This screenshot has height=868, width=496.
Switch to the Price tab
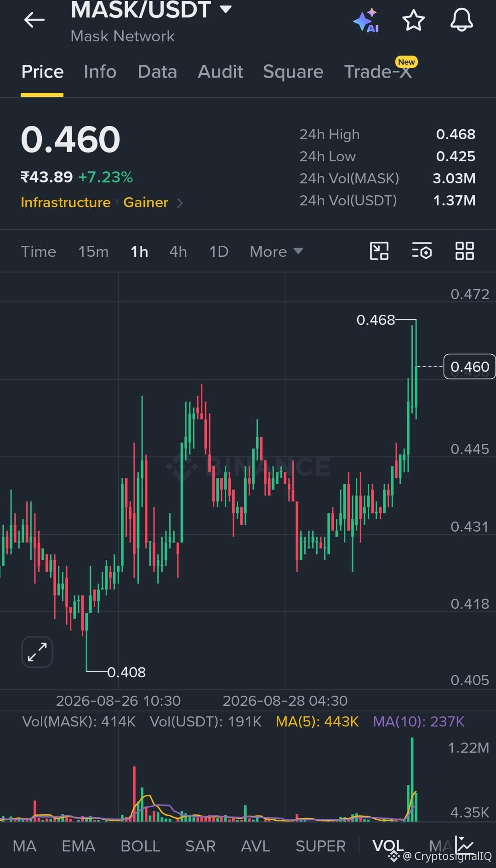42,72
